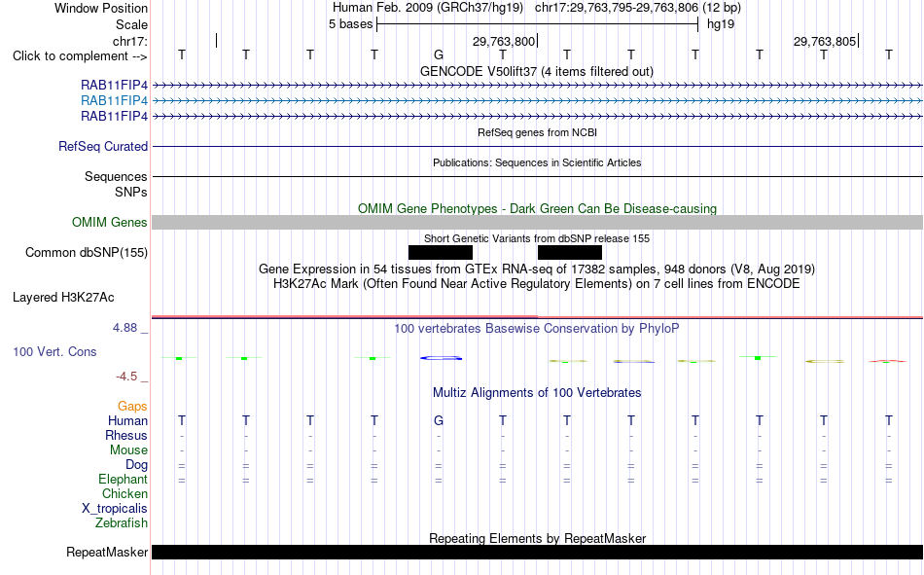Viewport: 924px width, 575px height.
Task: Click the '5 bases' scale bar label
Action: (350, 24)
